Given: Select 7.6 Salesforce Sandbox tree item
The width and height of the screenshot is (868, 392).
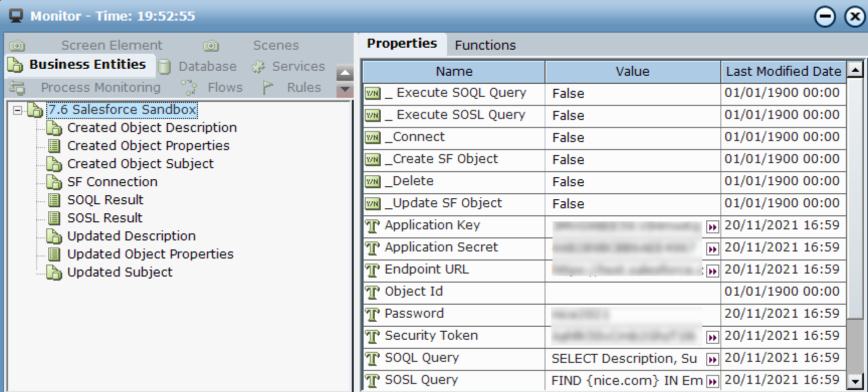Looking at the screenshot, I should 122,109.
